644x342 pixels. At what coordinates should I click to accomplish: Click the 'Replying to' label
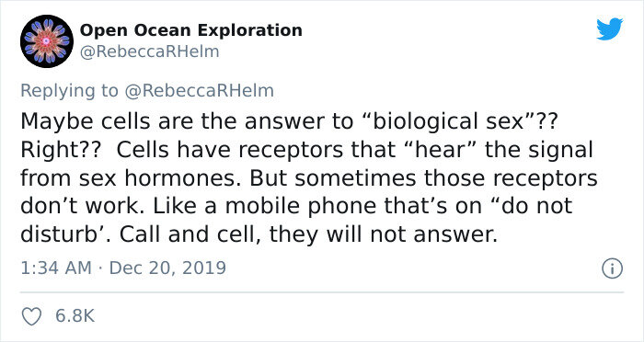click(69, 91)
